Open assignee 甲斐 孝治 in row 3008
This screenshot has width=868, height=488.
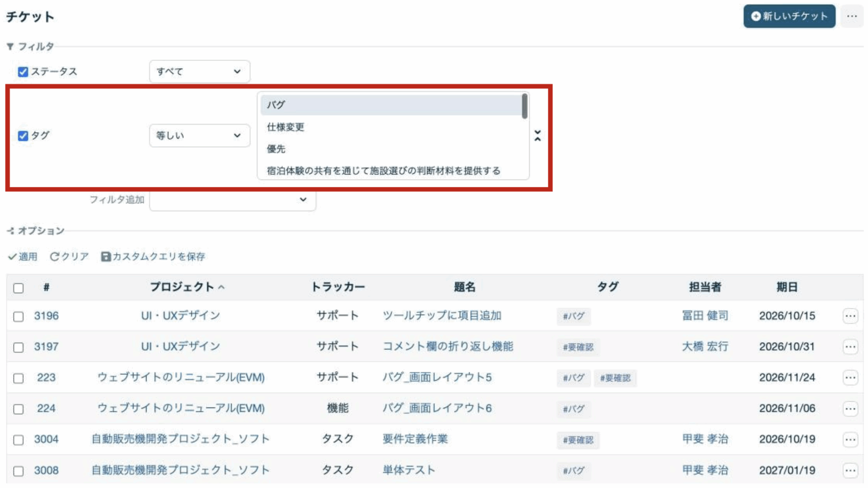(705, 470)
